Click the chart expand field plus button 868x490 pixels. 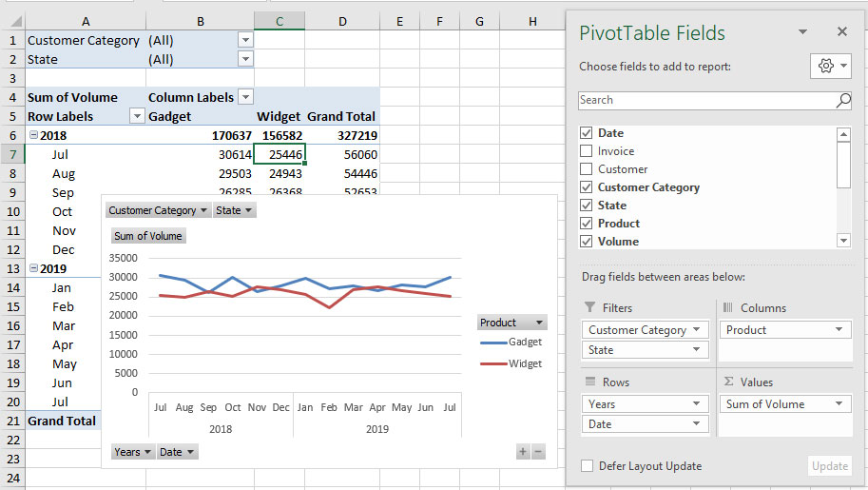[x=523, y=452]
